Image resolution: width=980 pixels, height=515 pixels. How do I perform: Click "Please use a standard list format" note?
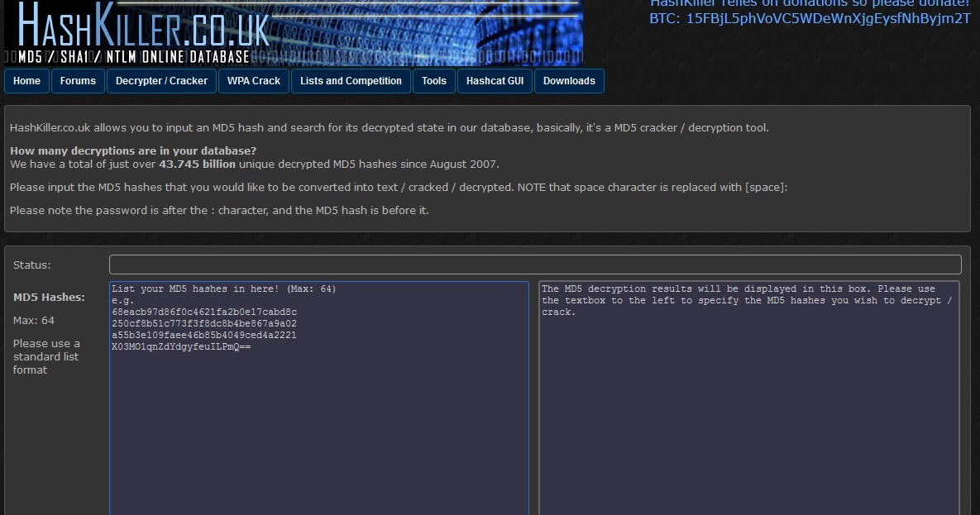(x=46, y=357)
